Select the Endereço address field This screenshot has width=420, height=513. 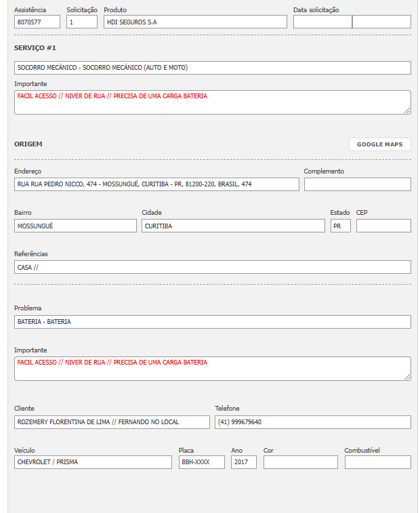point(156,184)
